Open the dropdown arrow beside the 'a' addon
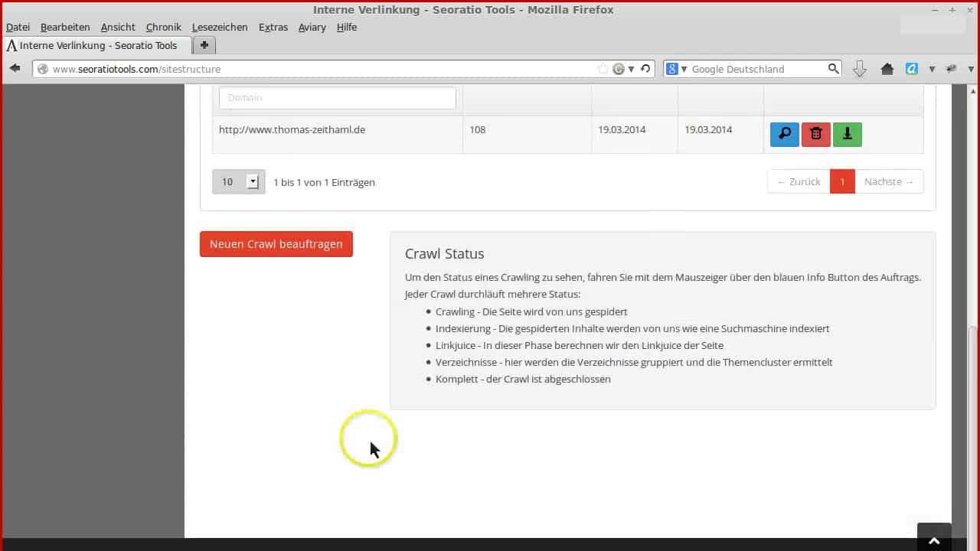 click(x=932, y=69)
